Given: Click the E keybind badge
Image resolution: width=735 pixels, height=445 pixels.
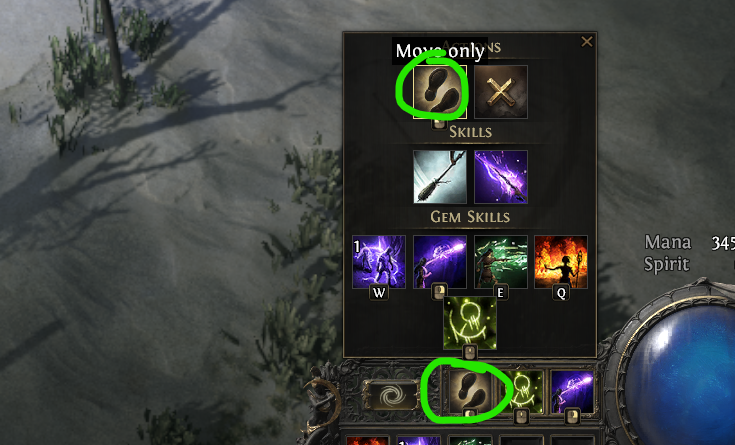Looking at the screenshot, I should (x=500, y=293).
